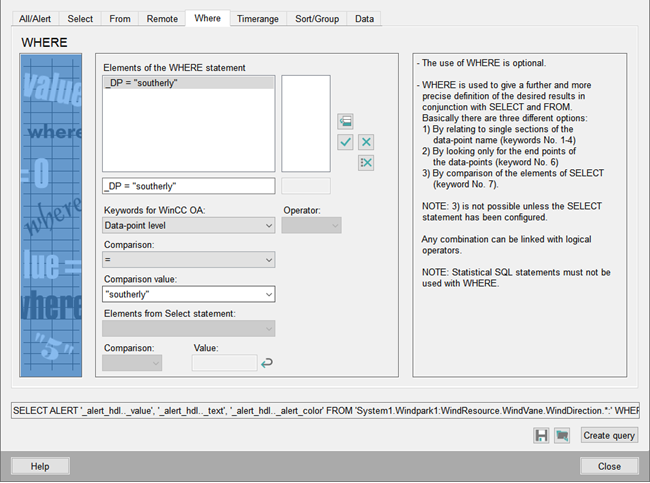The height and width of the screenshot is (483, 650).
Task: Switch to the All/Alert tab
Action: pyautogui.click(x=33, y=19)
